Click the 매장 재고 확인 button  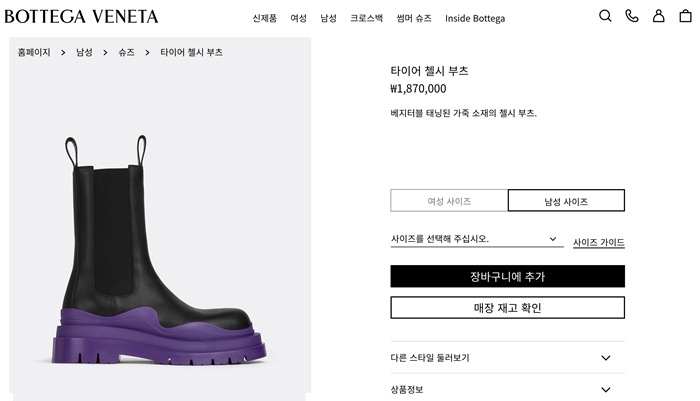point(507,307)
